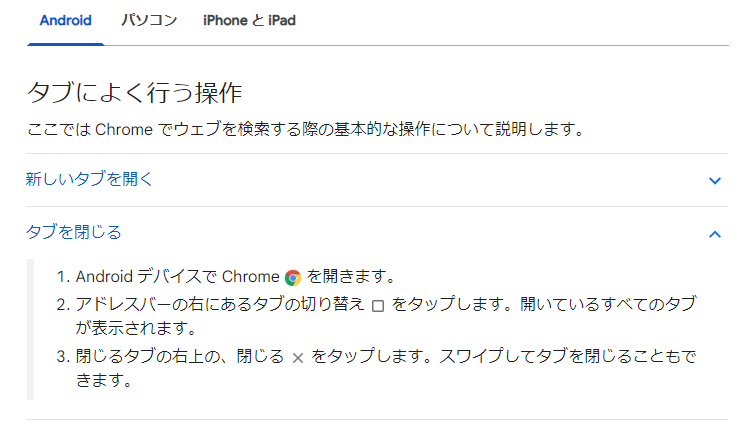Collapse タブを閉じる using the up chevron
The height and width of the screenshot is (432, 751).
pos(715,234)
